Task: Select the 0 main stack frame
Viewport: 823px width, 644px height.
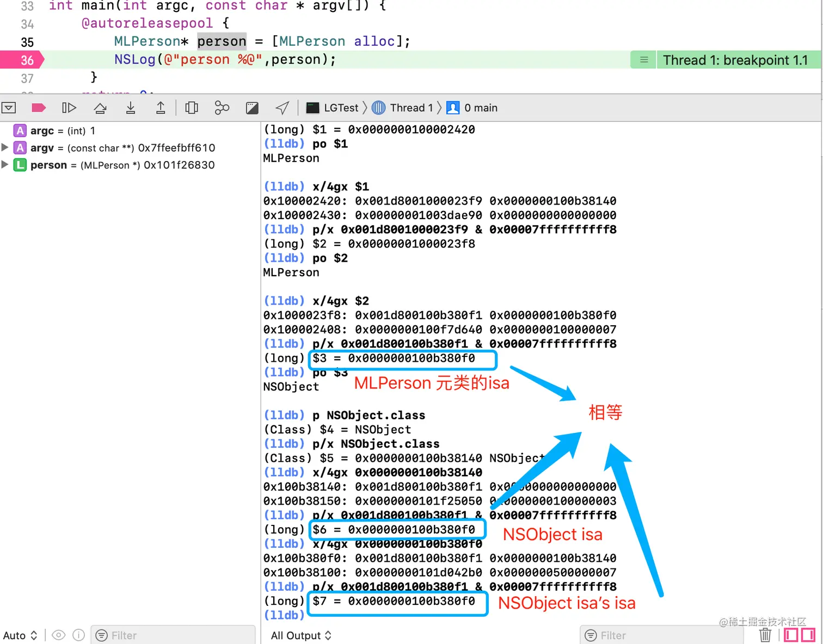Action: (472, 108)
